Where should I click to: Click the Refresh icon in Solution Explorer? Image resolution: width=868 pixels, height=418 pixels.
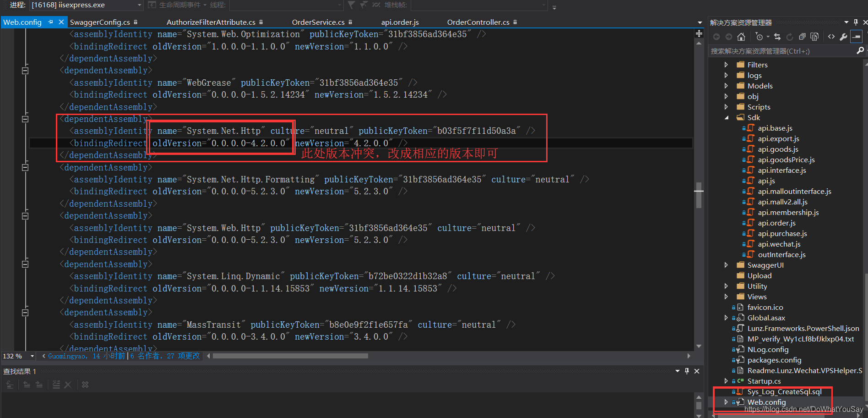790,37
